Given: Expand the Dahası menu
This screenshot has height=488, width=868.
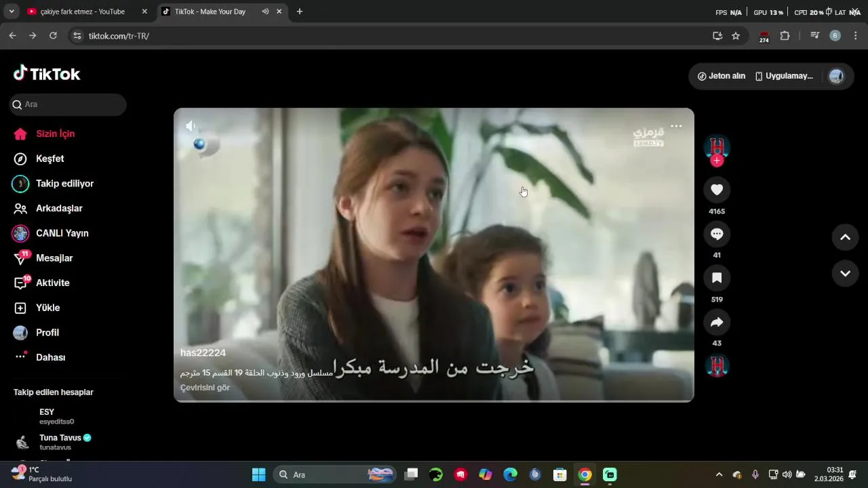Looking at the screenshot, I should [x=50, y=357].
